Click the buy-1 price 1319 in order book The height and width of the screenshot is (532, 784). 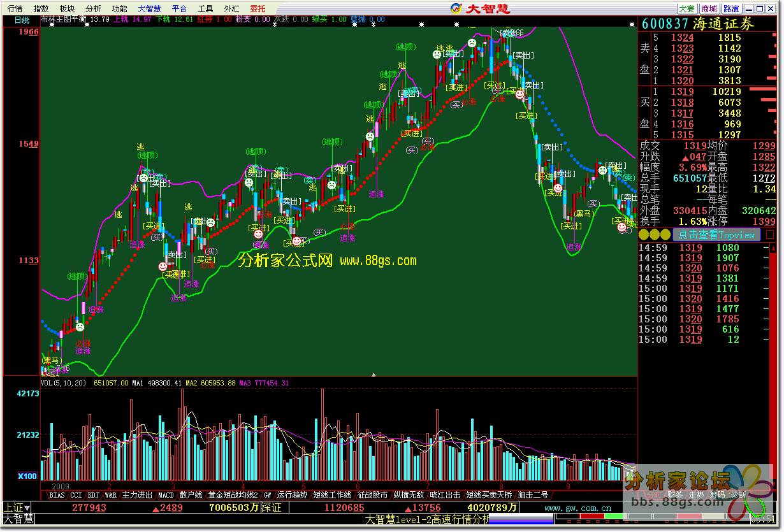682,91
